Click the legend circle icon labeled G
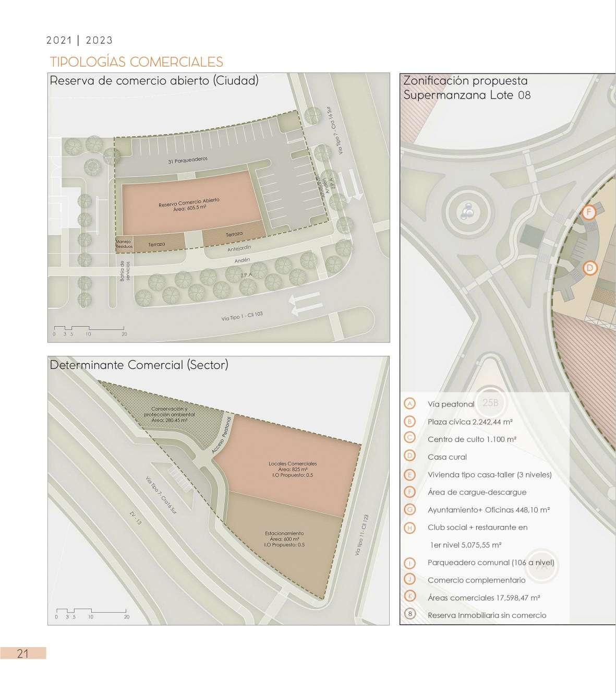Screen dimensions: 616x693 410,510
